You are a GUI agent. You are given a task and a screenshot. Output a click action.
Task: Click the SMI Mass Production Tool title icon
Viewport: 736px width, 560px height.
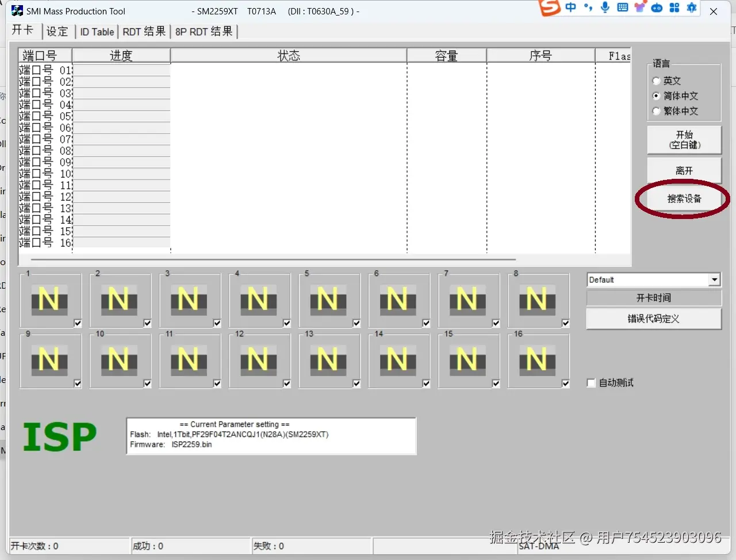17,11
